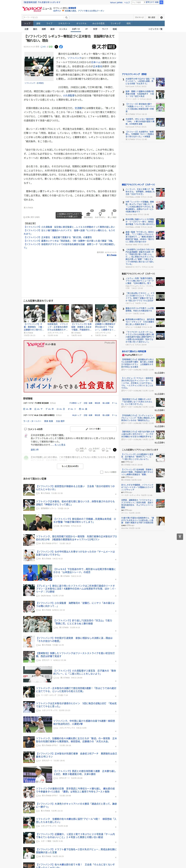Open the ヘルプ link at top

pos(127,2)
